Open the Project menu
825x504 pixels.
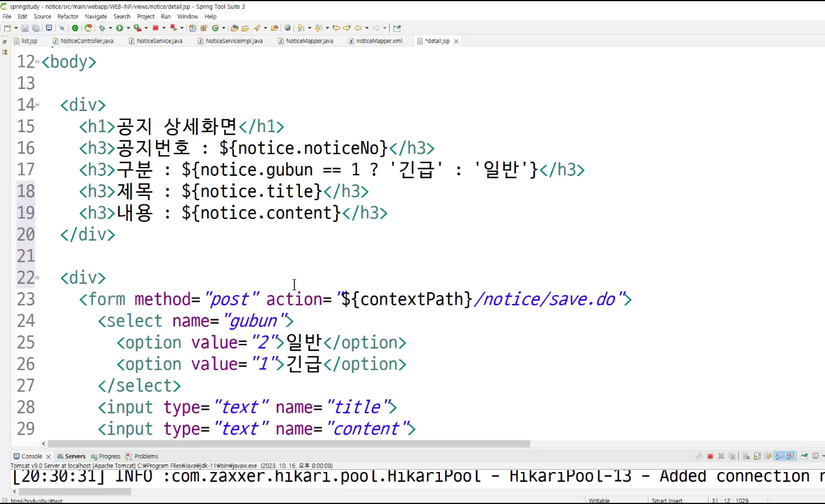point(146,17)
